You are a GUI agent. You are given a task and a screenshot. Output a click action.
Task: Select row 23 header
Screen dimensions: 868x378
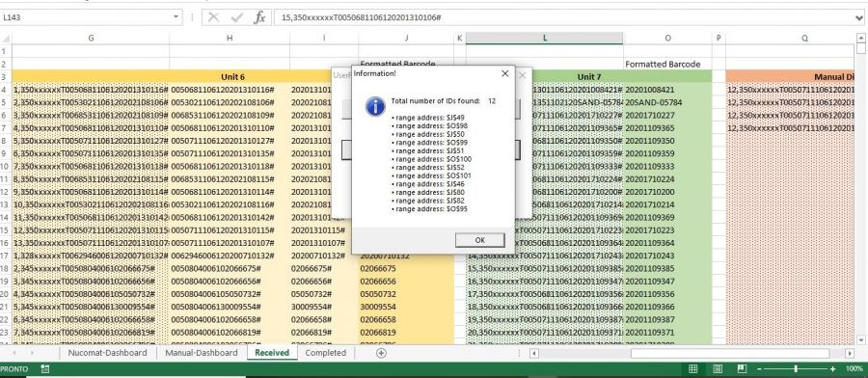(x=6, y=332)
